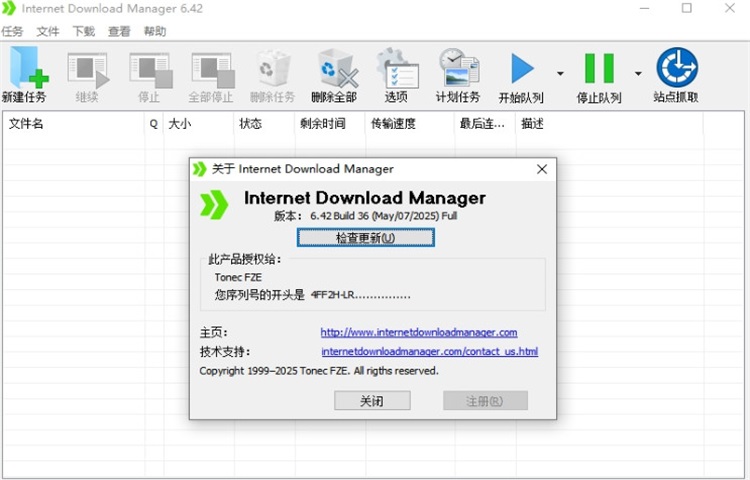The image size is (750, 480).
Task: Minimize the main IDM window
Action: coord(644,9)
